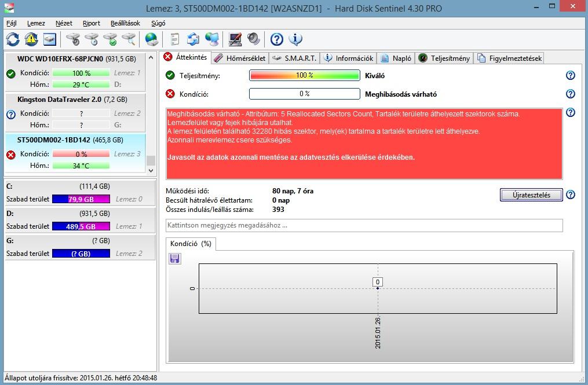The image size is (588, 385).
Task: Click the refresh with yellow warning icon
Action: [31, 39]
